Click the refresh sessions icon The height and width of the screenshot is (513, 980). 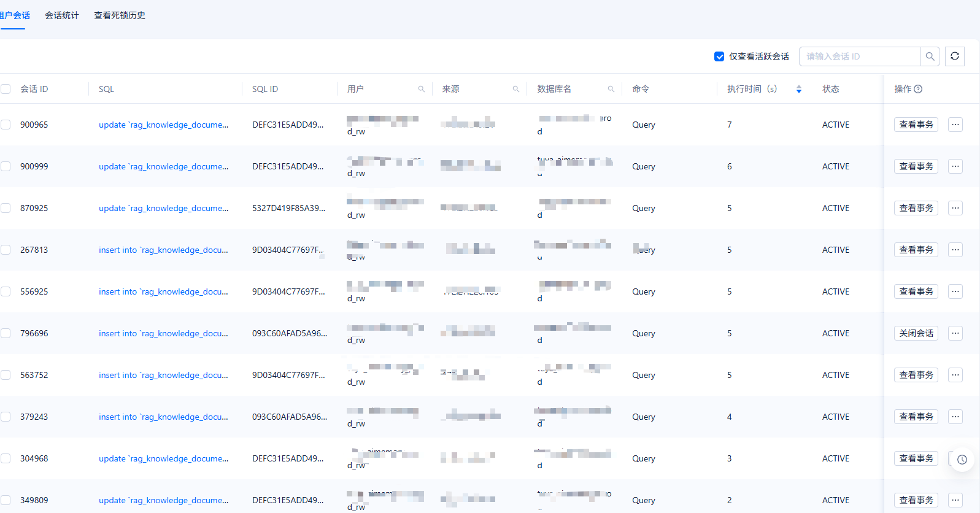[x=954, y=56]
